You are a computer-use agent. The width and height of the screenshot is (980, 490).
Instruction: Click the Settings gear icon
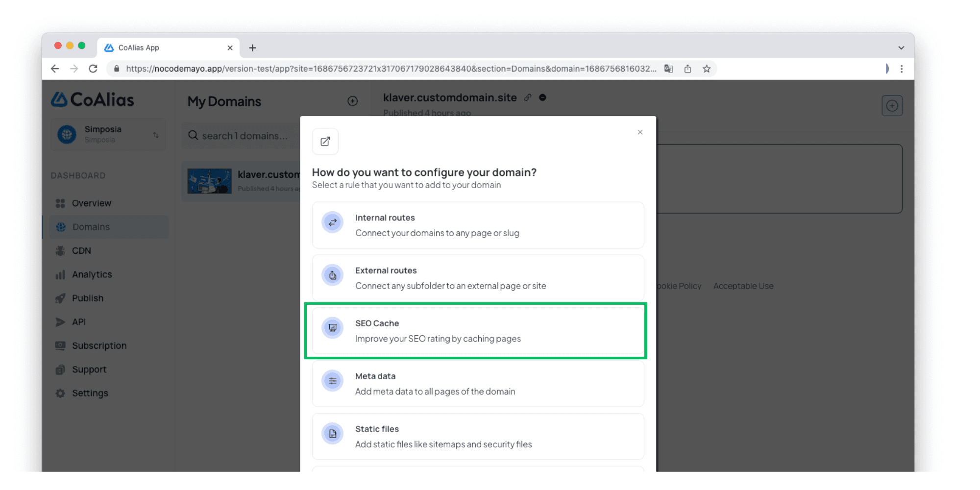60,393
